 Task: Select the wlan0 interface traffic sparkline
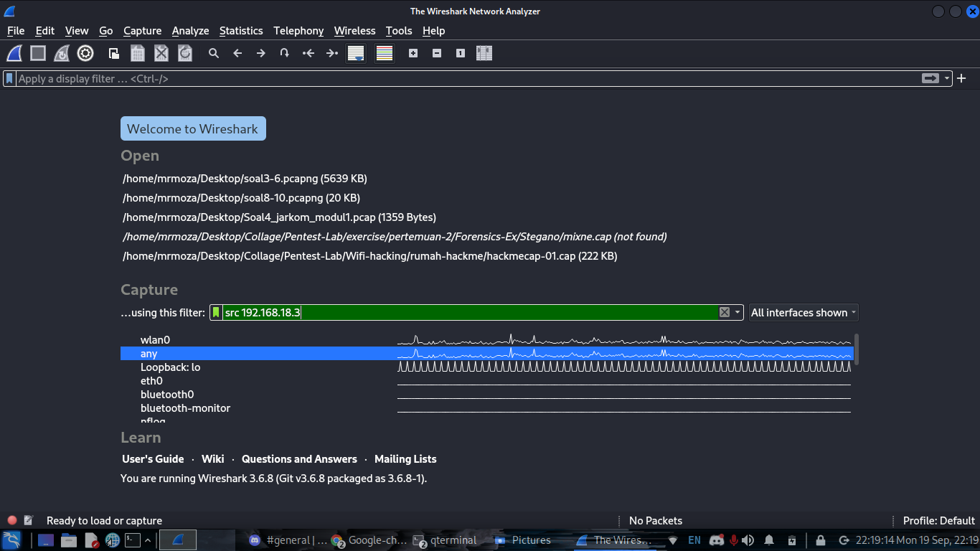624,339
